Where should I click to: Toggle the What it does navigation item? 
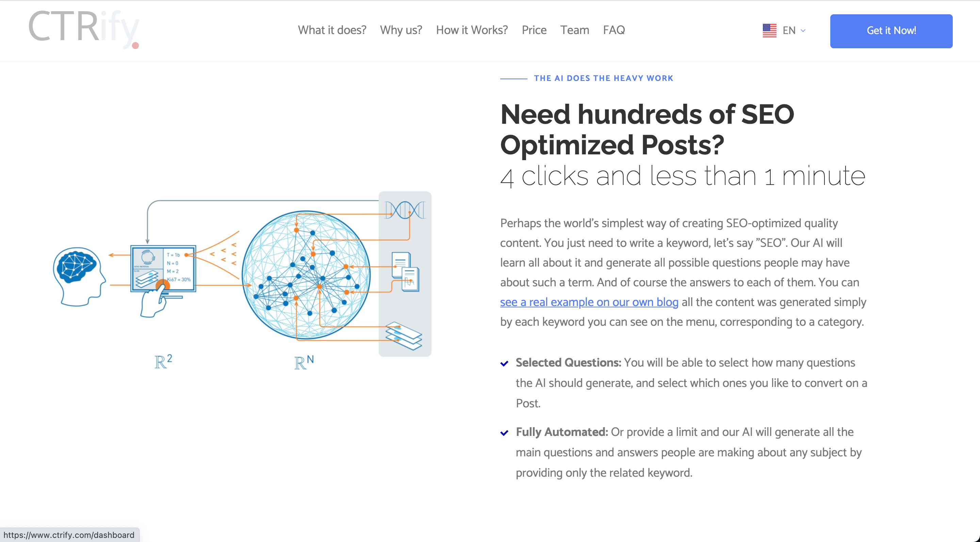(x=332, y=30)
